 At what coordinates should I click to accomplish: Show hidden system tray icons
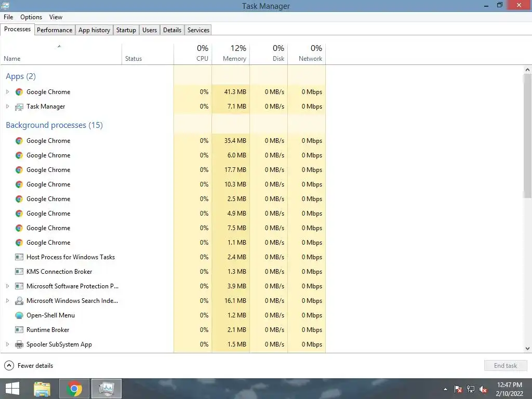pyautogui.click(x=445, y=389)
